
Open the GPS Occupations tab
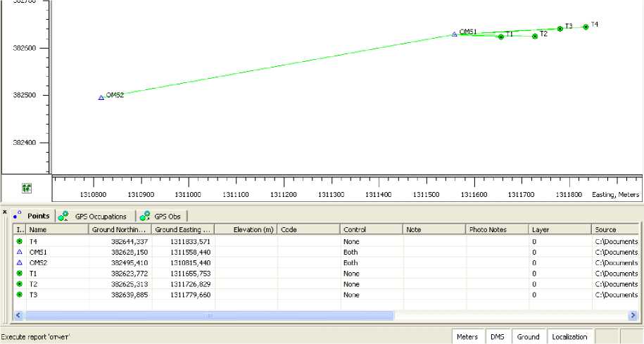95,216
